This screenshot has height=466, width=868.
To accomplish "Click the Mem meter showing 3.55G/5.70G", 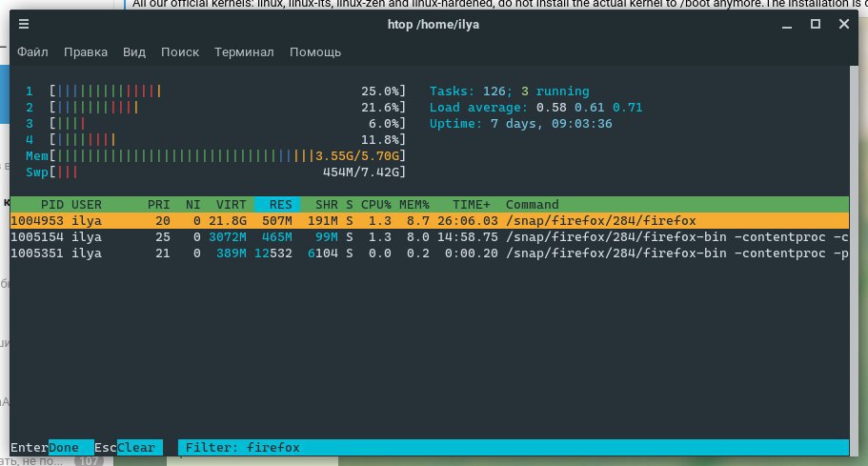I will 216,155.
